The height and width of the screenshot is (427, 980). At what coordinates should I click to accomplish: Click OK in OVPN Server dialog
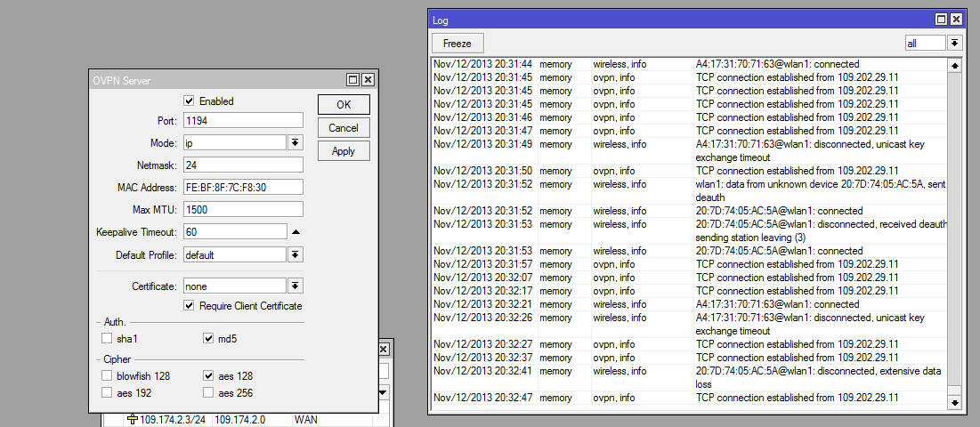[x=344, y=104]
